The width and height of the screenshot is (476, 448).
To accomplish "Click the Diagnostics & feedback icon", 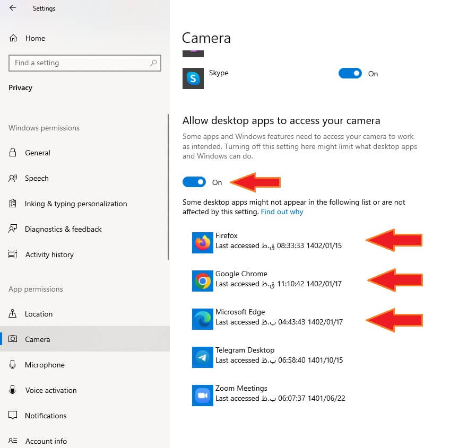I will tap(13, 229).
